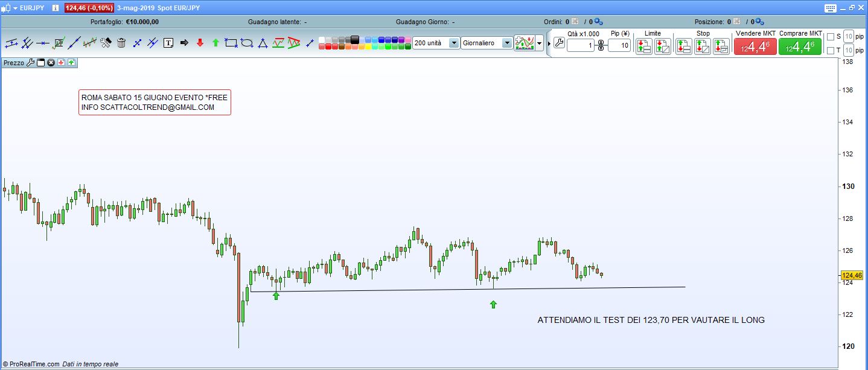Pick the pink color swatch in top row
The image size is (868, 370).
[x=407, y=39]
